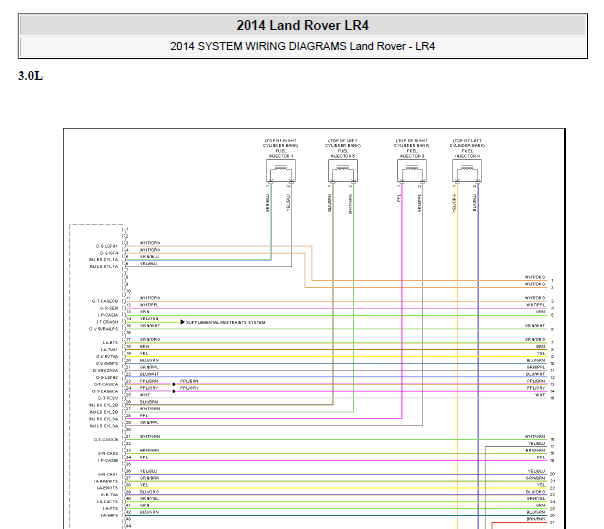The height and width of the screenshot is (529, 604).
Task: Click YEL label at right-side pin 9
Action: pyautogui.click(x=541, y=353)
